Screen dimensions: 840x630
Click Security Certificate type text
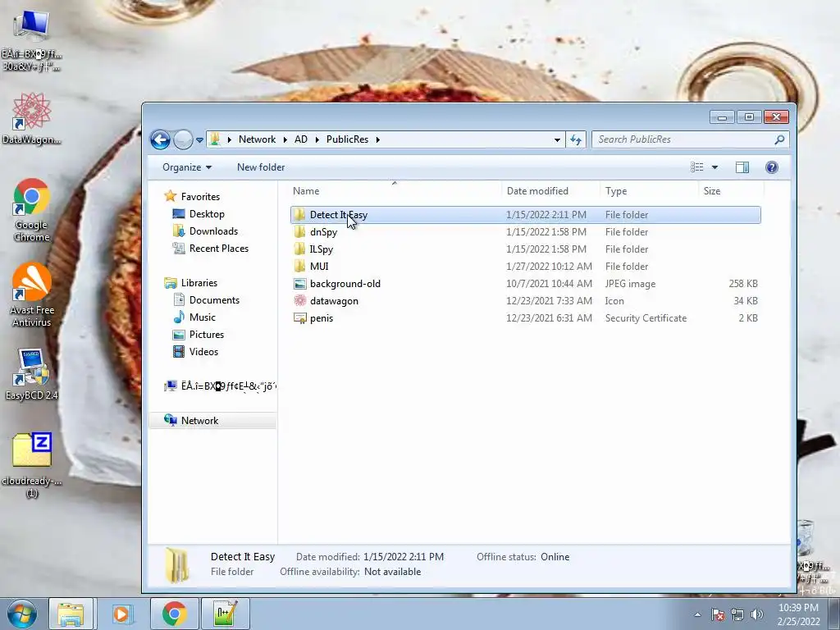click(646, 318)
